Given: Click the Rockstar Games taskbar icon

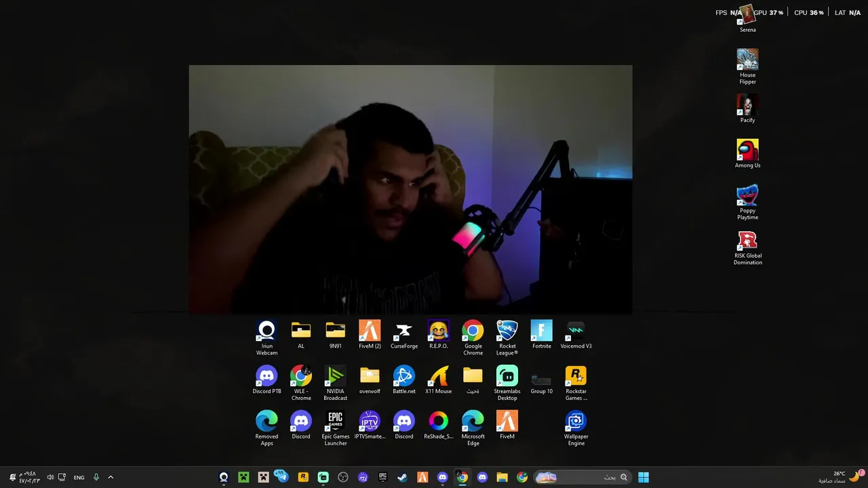Looking at the screenshot, I should point(303,477).
